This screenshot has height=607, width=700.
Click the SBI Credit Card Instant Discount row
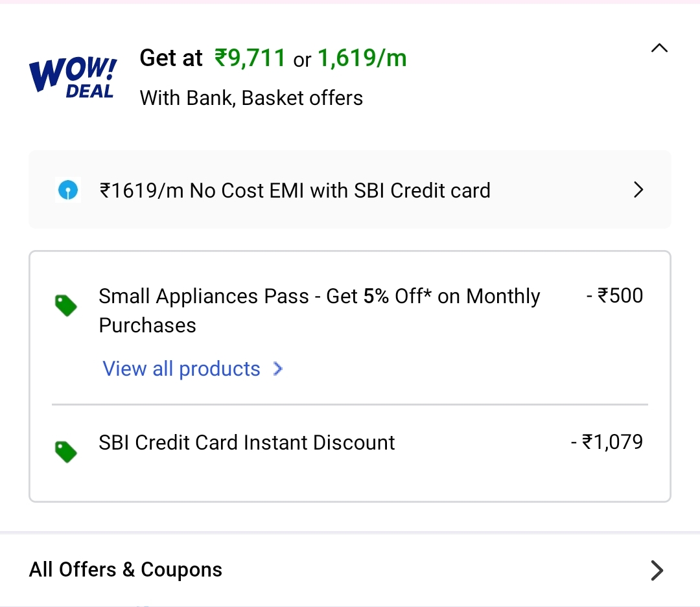coord(246,442)
